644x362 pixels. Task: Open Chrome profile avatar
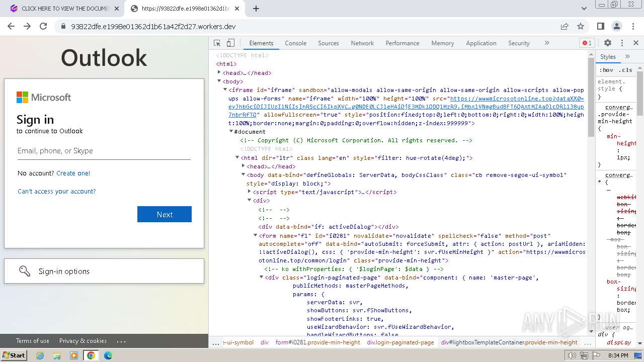point(617,26)
